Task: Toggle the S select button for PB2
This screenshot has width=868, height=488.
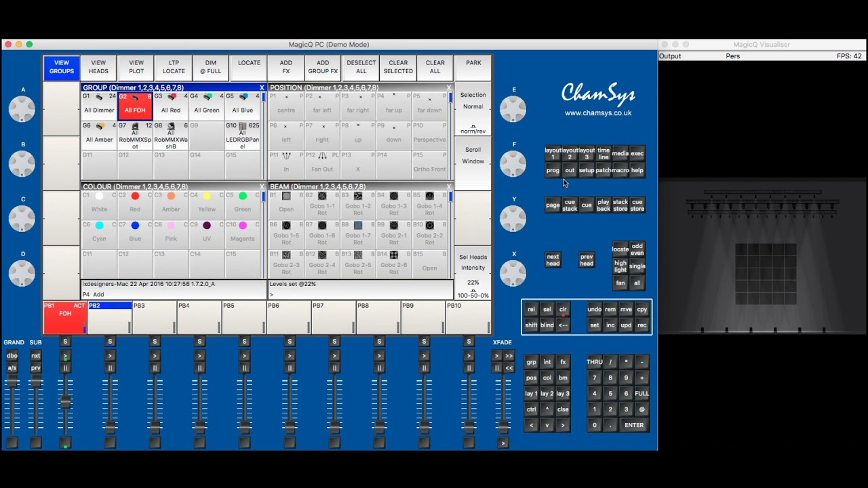Action: coord(110,342)
